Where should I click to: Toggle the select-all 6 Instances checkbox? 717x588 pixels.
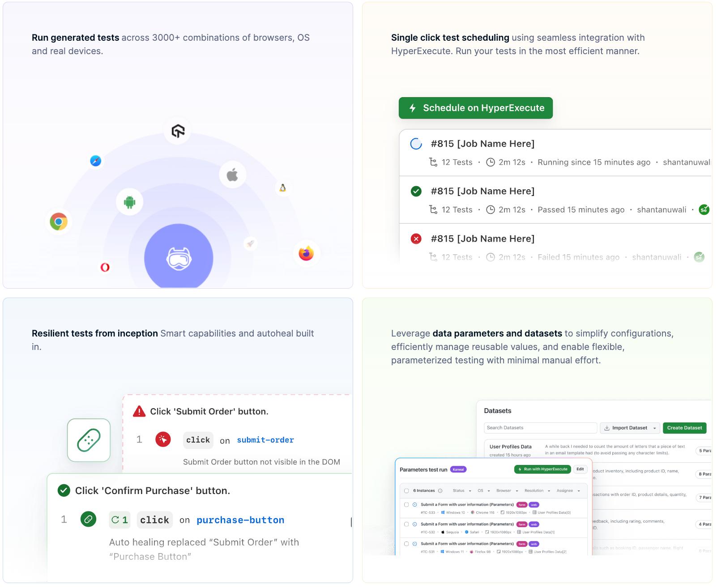(x=406, y=490)
